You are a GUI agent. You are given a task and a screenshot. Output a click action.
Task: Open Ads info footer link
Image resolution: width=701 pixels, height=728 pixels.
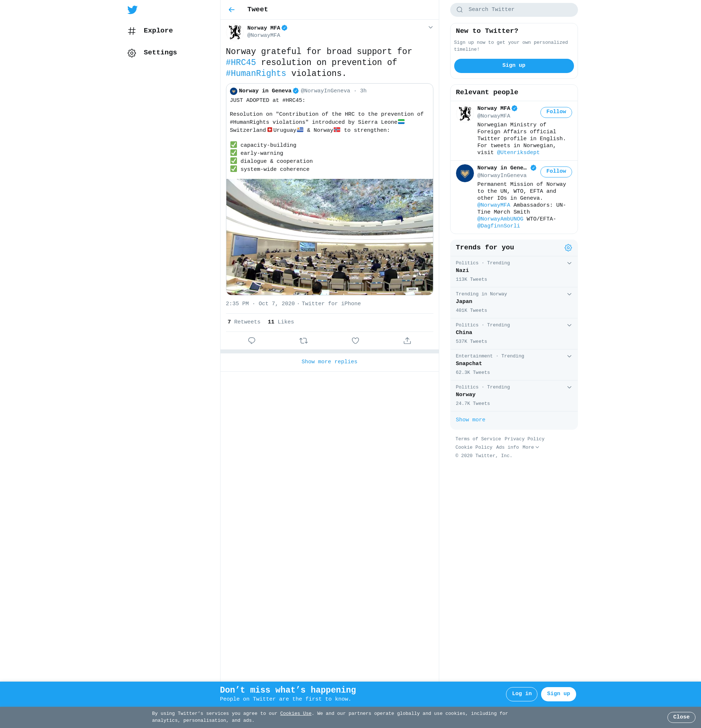(x=507, y=448)
